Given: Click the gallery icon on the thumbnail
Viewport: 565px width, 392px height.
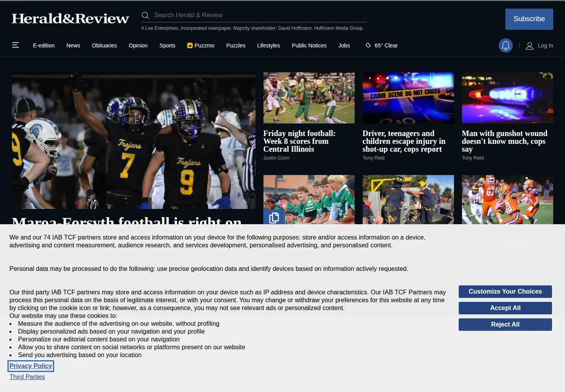Looking at the screenshot, I should (274, 217).
